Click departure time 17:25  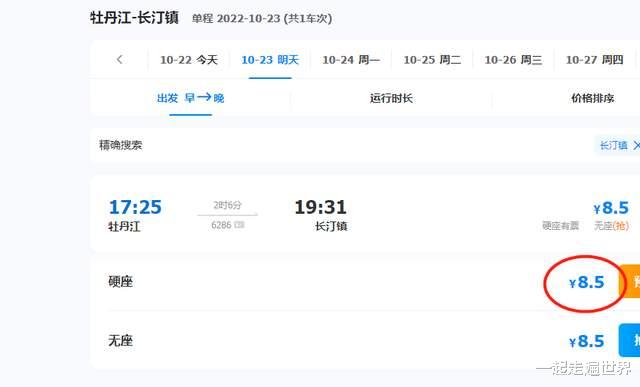pos(135,207)
